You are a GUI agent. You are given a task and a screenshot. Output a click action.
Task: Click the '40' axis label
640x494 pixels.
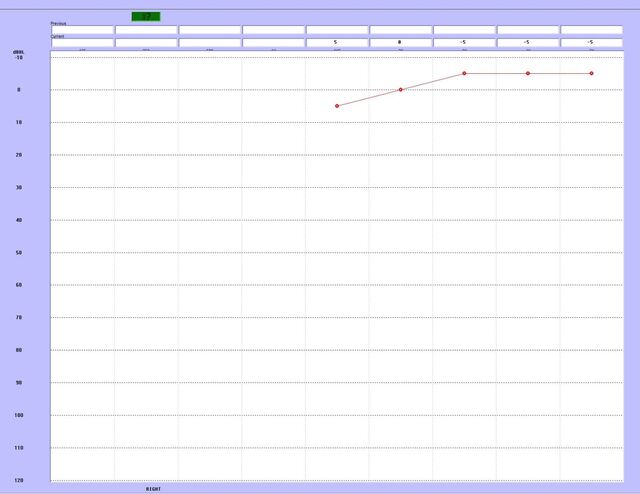click(19, 220)
